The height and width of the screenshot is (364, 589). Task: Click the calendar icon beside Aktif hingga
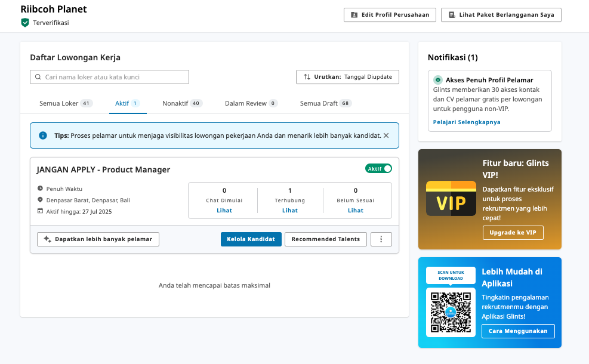pyautogui.click(x=40, y=211)
